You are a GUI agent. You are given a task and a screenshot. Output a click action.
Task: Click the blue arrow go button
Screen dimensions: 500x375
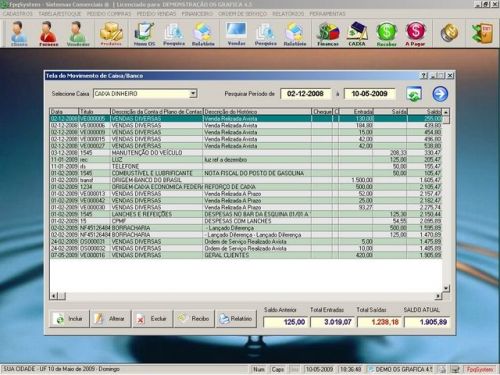coord(440,94)
